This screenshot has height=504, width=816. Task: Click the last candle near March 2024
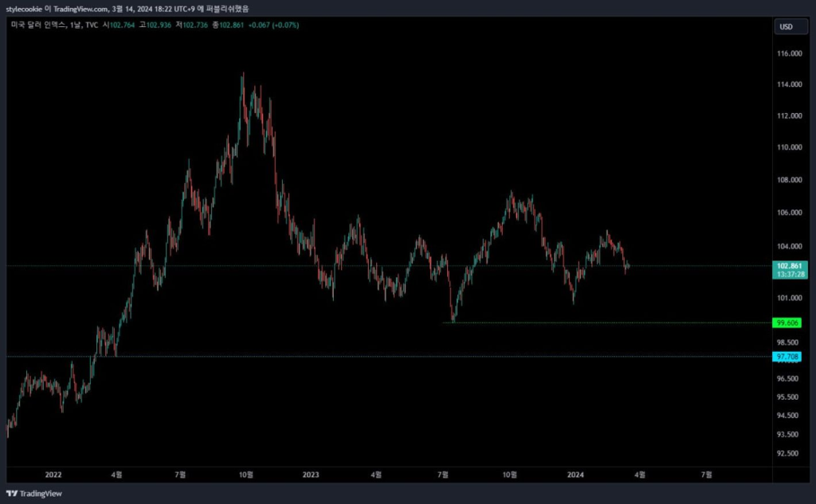point(629,266)
